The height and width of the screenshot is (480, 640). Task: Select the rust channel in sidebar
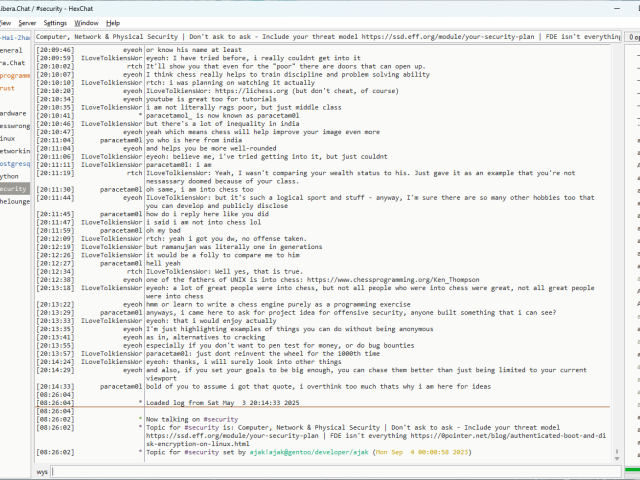[8, 88]
